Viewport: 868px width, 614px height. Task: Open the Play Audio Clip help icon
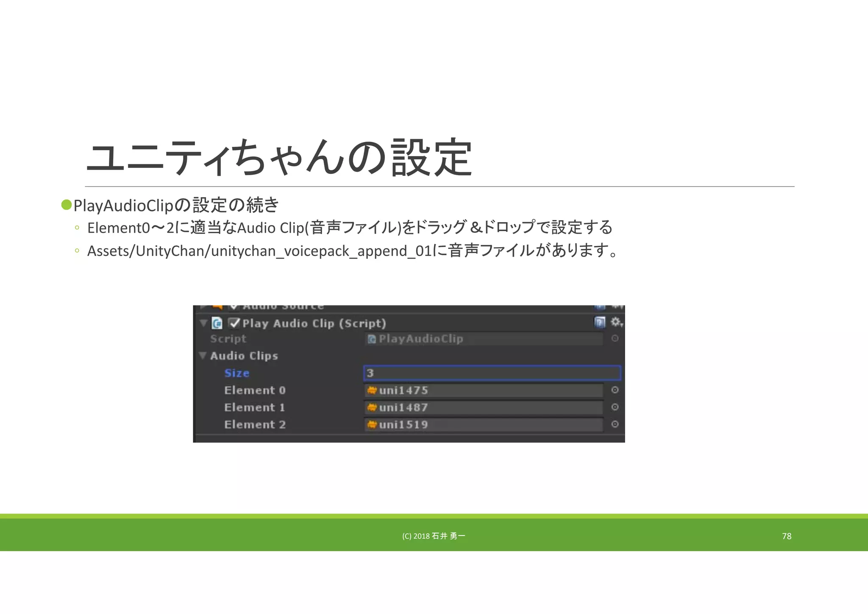pyautogui.click(x=600, y=323)
